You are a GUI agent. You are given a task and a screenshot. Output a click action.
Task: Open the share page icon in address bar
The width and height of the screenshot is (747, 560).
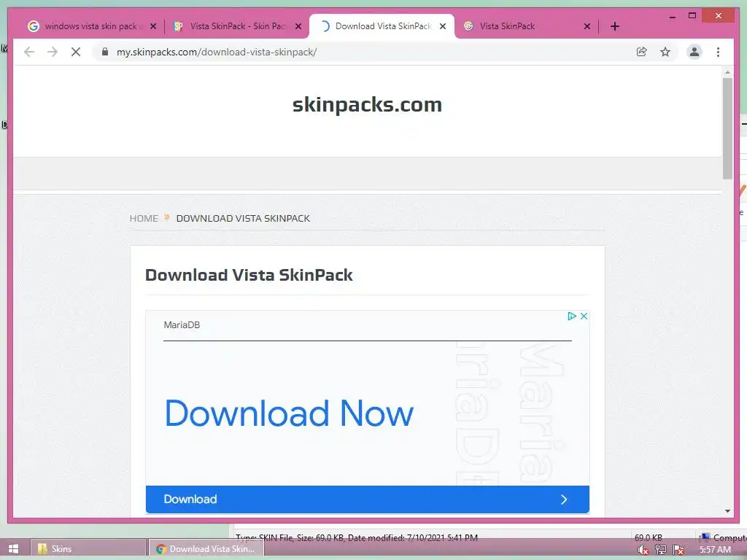pyautogui.click(x=642, y=52)
